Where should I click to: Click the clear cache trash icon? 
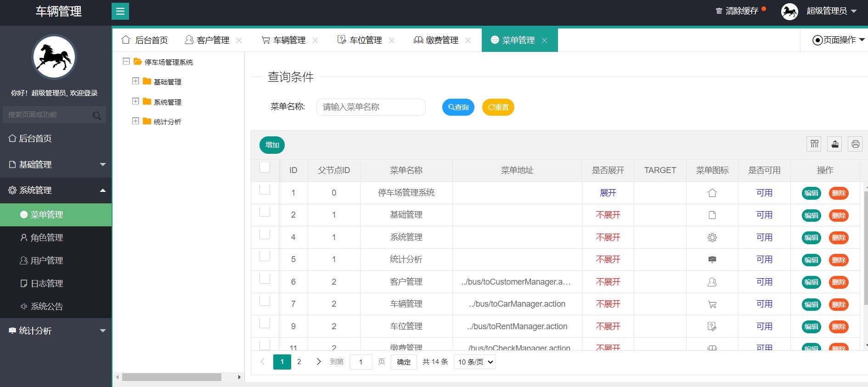[719, 11]
